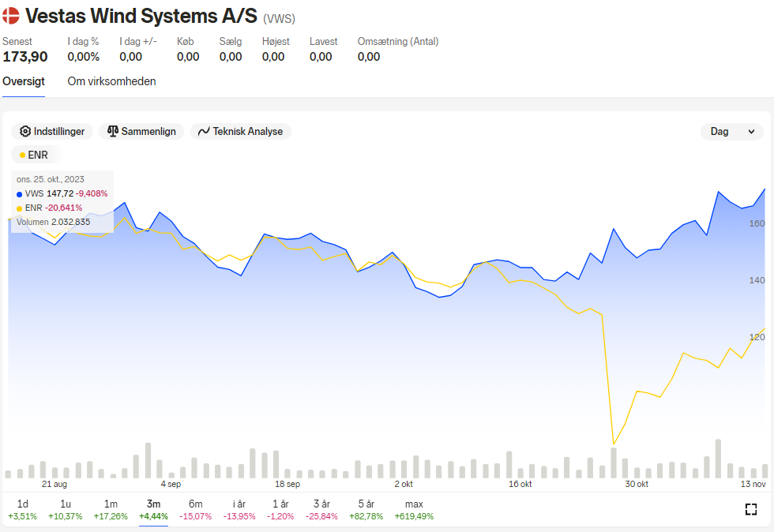Viewport: 774px width, 532px height.
Task: Select the 5 år time range
Action: click(366, 510)
